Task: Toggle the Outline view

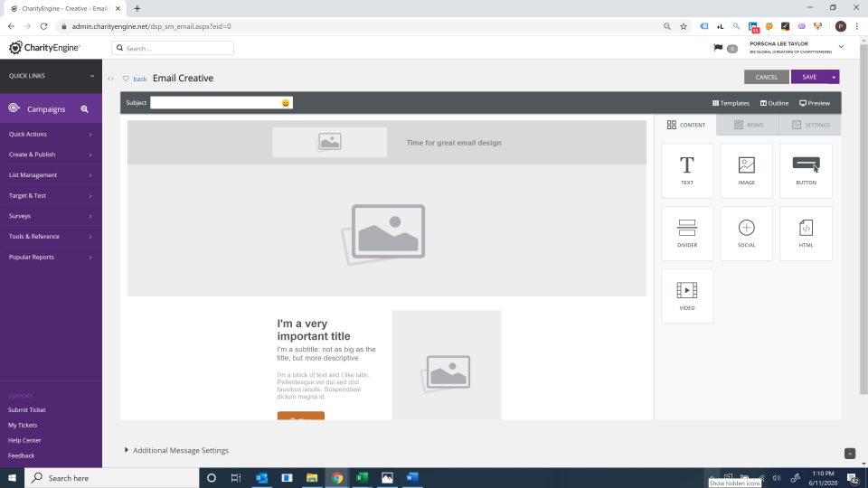Action: [x=774, y=103]
